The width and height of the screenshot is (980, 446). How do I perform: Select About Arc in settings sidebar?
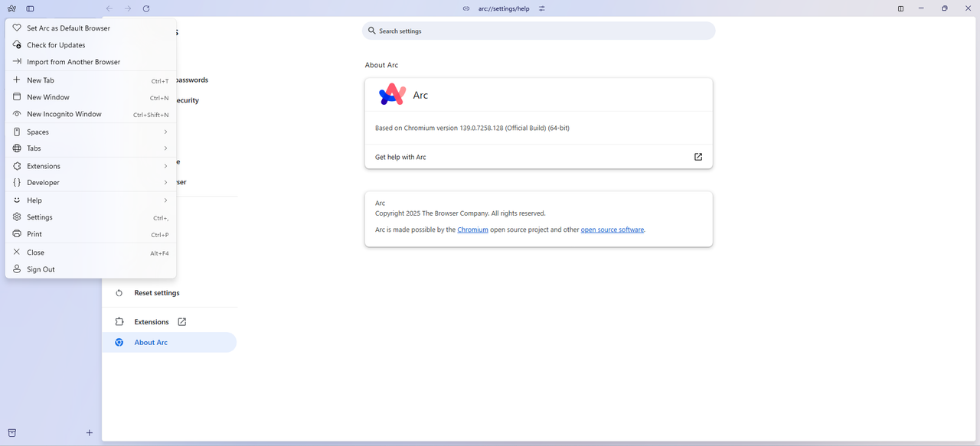click(169, 342)
